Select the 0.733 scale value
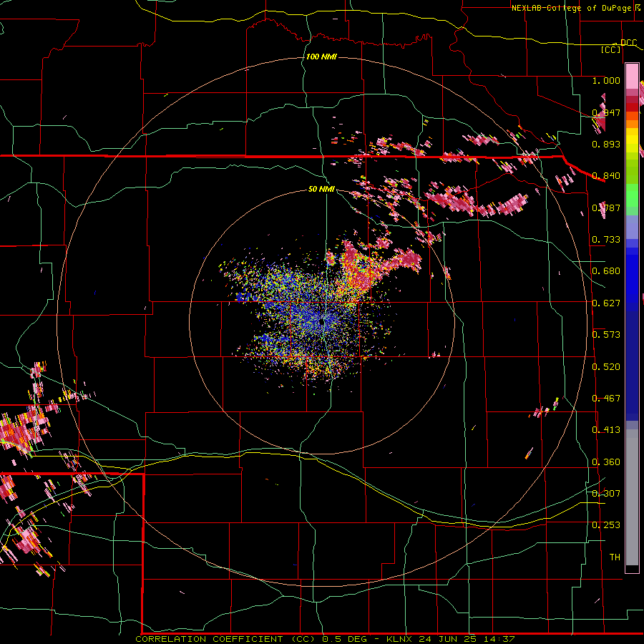 (x=606, y=240)
